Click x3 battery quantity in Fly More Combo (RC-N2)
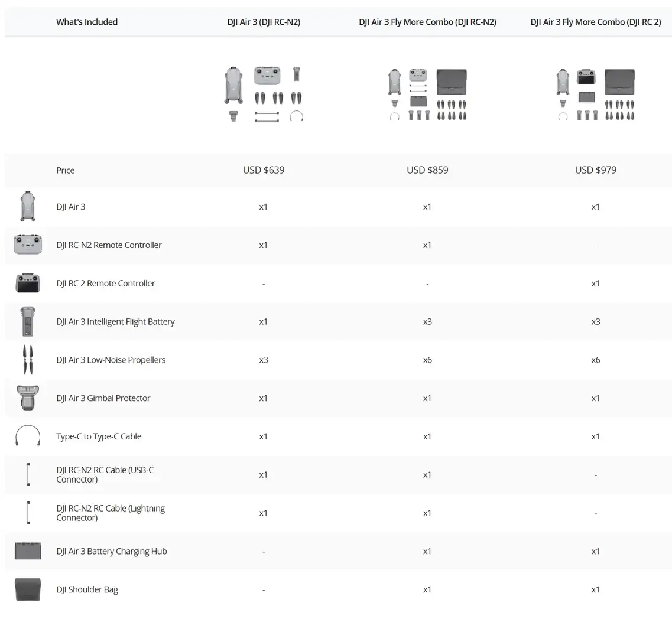Screen dimensions: 672x619 428,322
